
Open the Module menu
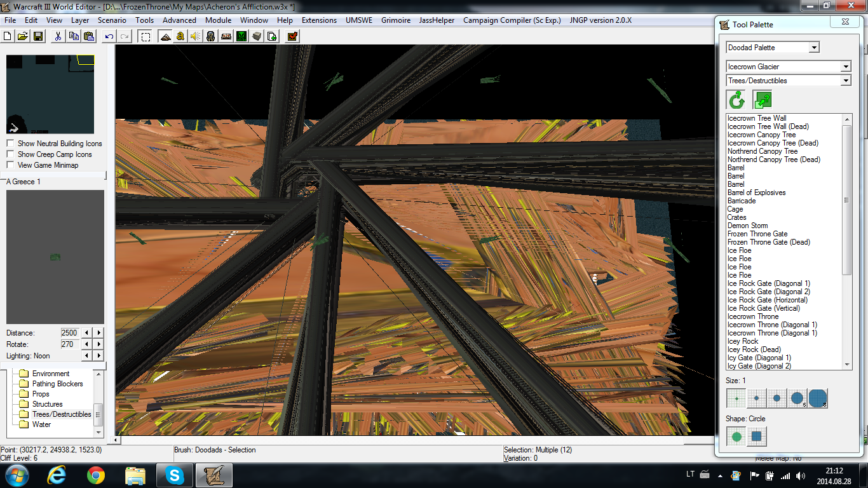point(218,20)
